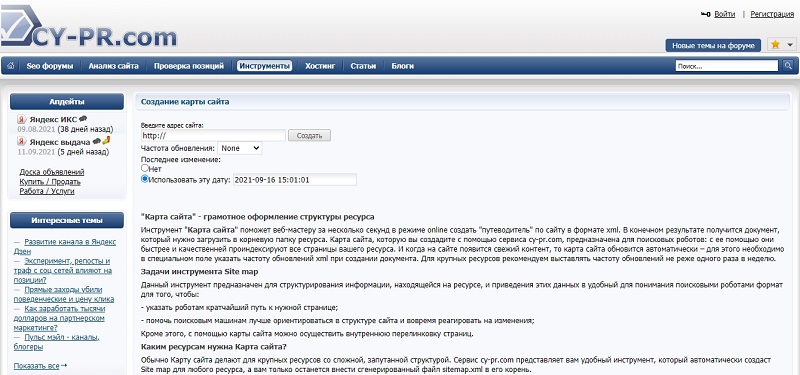This screenshot has height=375, width=800.
Task: Click the date 11.09.2021 text
Action: click(x=36, y=152)
